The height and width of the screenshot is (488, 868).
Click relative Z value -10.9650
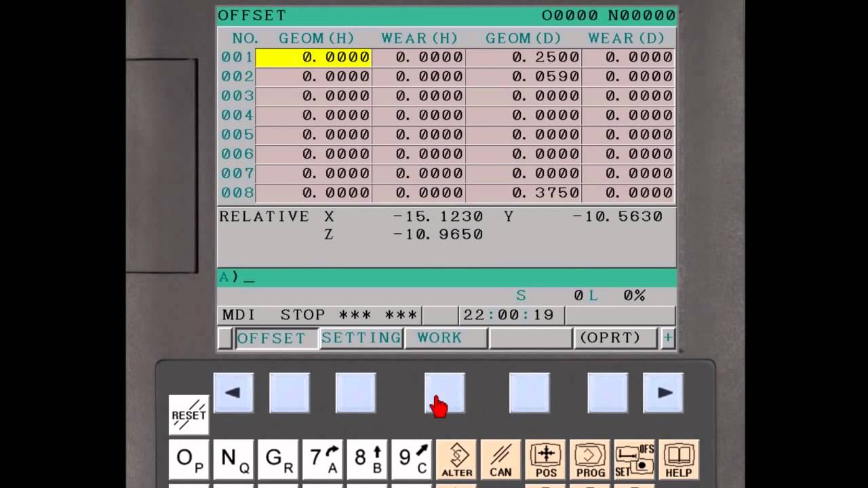(438, 235)
